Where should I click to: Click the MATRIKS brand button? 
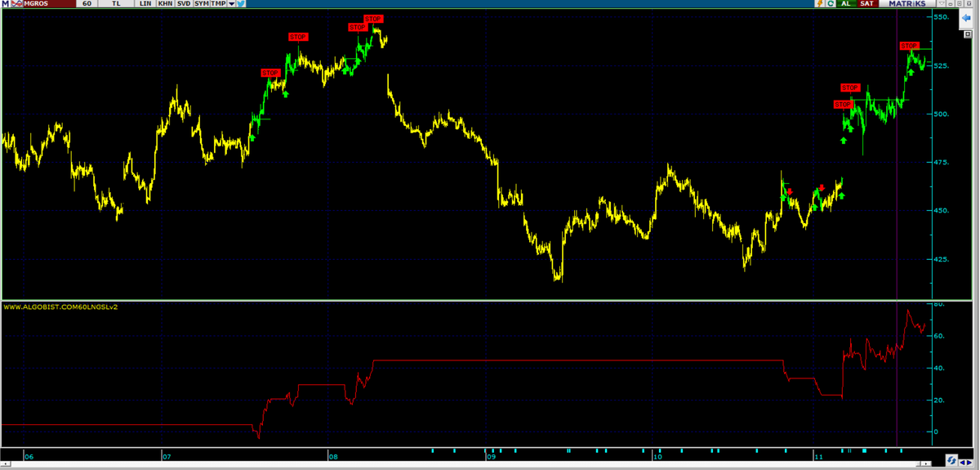pyautogui.click(x=906, y=3)
